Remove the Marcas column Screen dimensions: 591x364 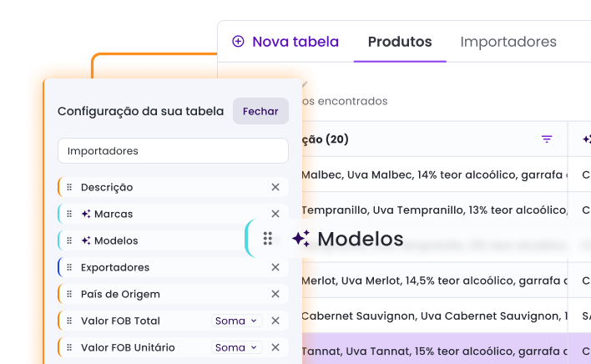(x=275, y=214)
